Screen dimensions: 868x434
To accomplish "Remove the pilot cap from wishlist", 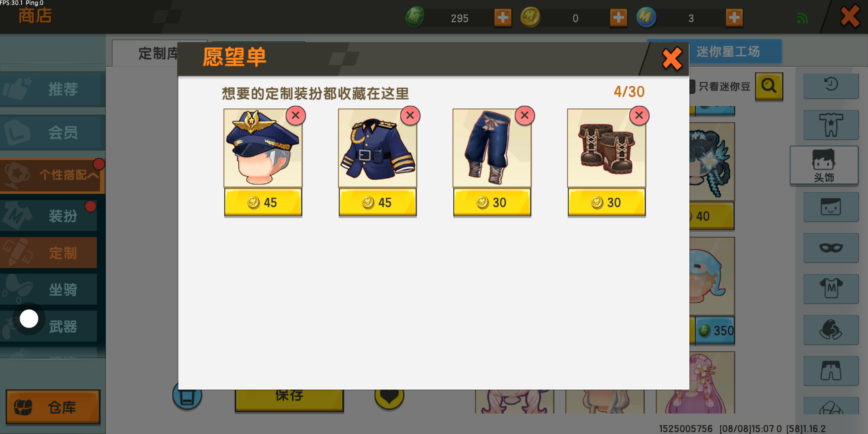I will coord(296,116).
